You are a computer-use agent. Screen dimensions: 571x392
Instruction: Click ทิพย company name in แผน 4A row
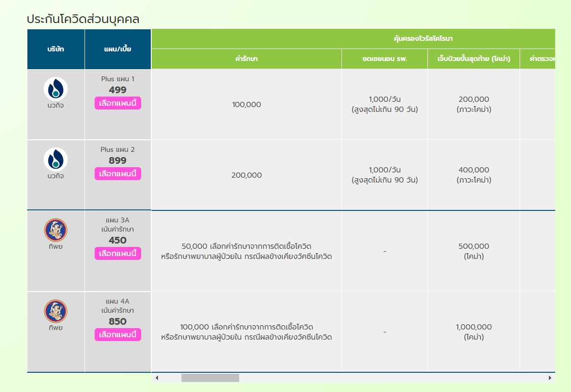pyautogui.click(x=56, y=328)
